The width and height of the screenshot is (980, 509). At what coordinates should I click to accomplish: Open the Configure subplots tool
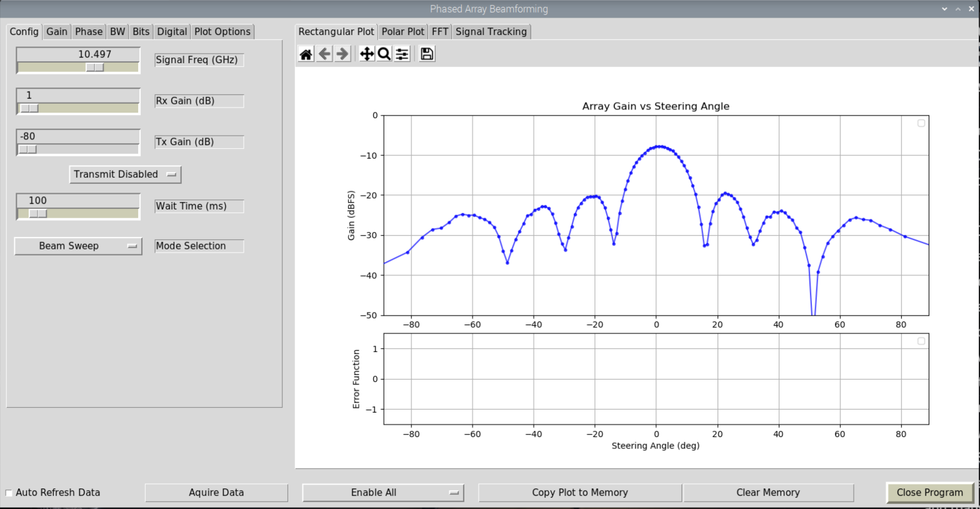point(402,54)
